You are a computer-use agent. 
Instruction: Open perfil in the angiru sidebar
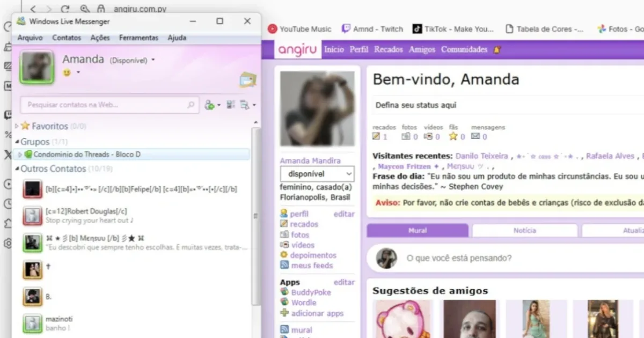(299, 214)
